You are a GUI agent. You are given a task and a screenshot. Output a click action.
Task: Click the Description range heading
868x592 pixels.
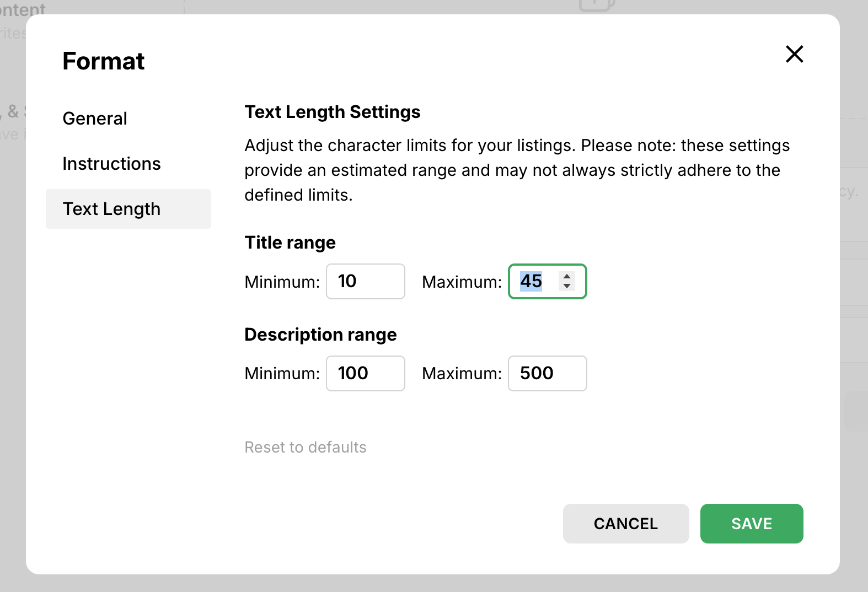click(x=320, y=335)
